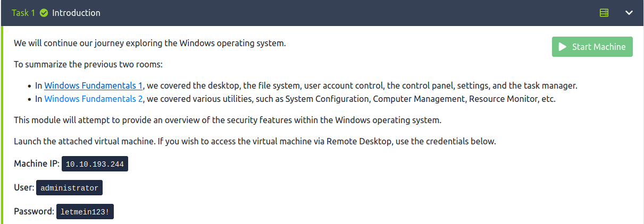The image size is (644, 224).
Task: Click empty area of the dark Task header bar
Action: 346,13
